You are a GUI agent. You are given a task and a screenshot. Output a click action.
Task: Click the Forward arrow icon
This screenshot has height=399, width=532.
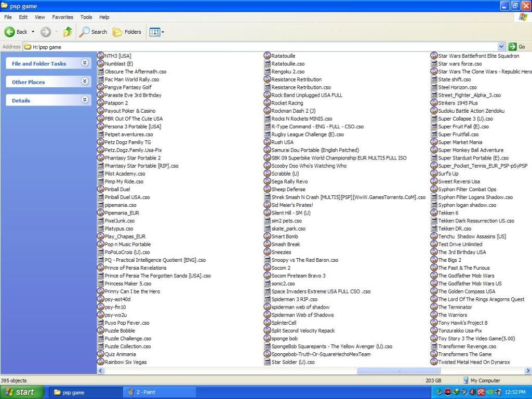click(x=46, y=32)
